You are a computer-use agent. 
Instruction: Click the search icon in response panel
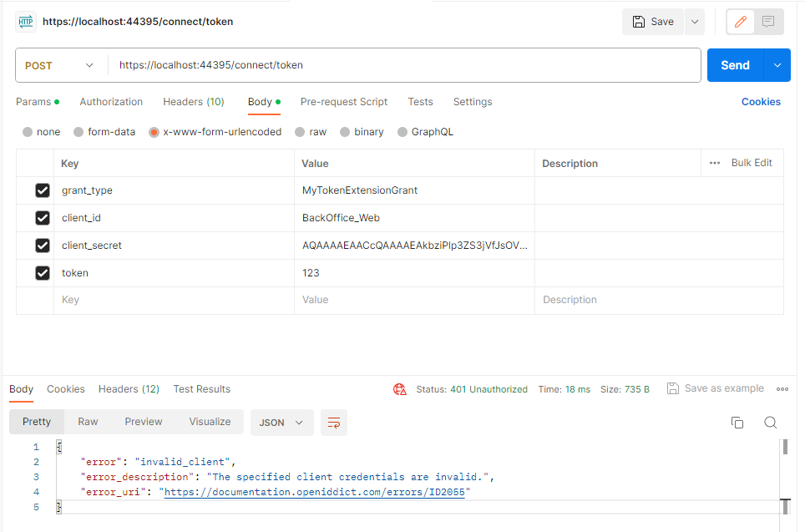point(771,423)
